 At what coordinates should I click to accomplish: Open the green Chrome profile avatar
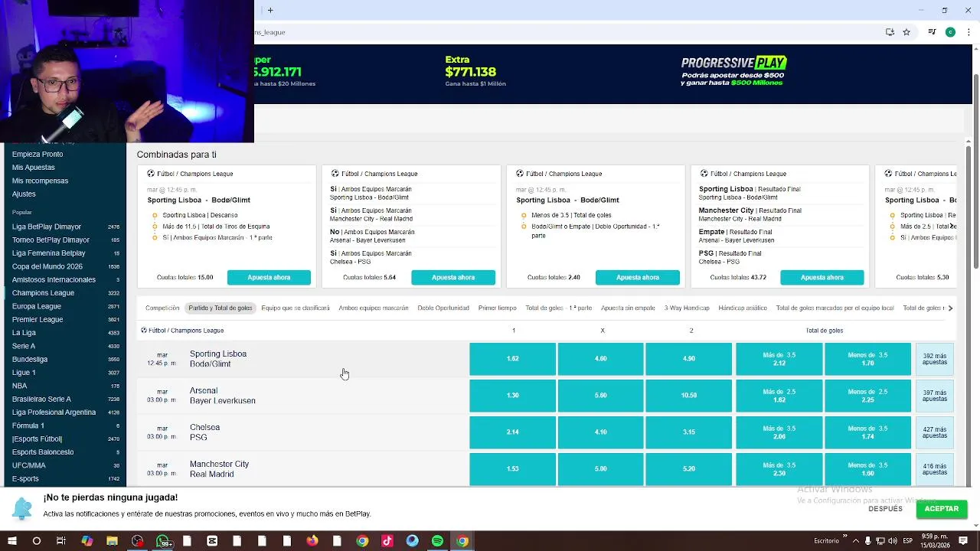950,32
